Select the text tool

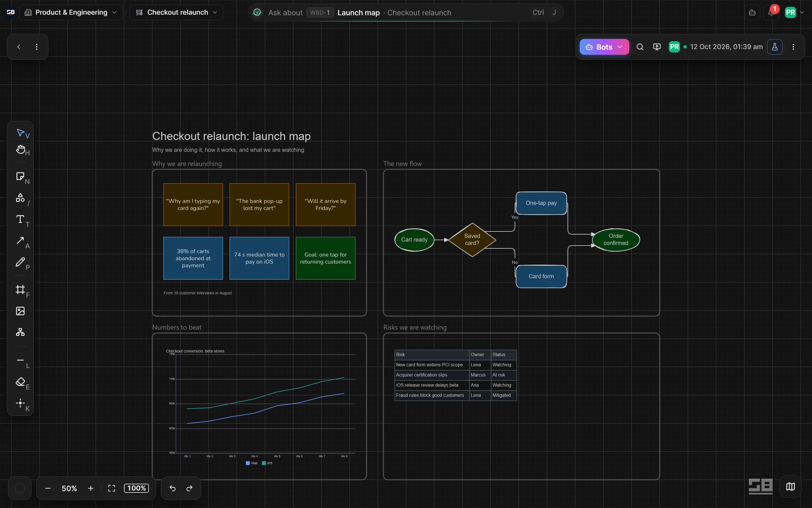(21, 219)
